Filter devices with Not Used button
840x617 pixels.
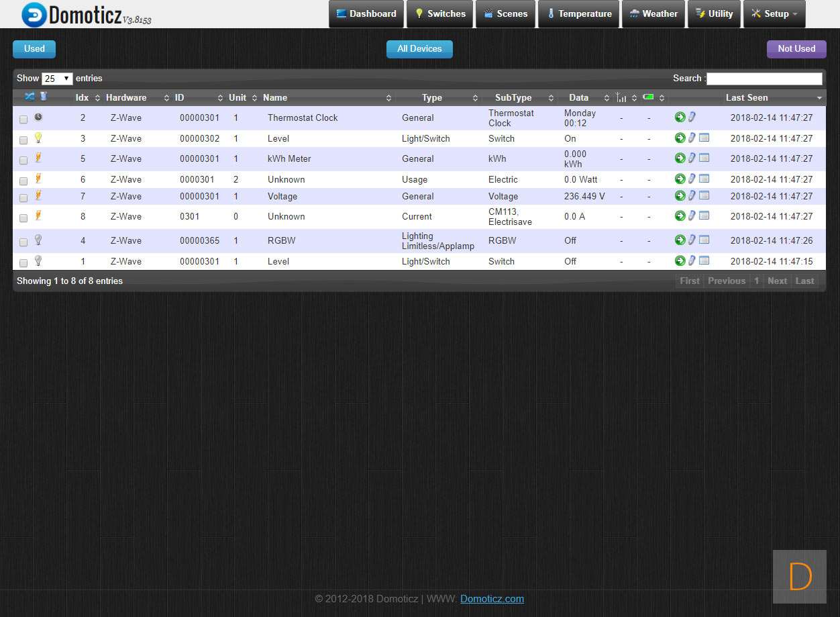click(796, 49)
